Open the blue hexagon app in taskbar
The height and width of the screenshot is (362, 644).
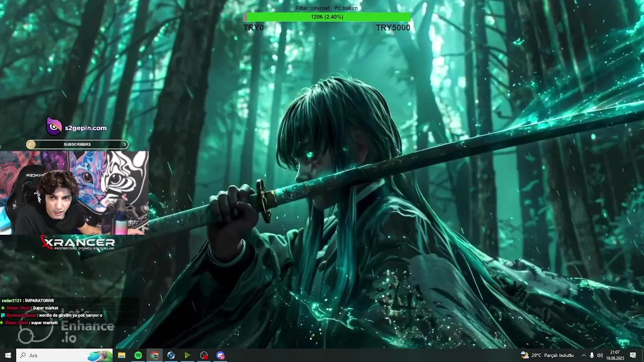[x=171, y=355]
